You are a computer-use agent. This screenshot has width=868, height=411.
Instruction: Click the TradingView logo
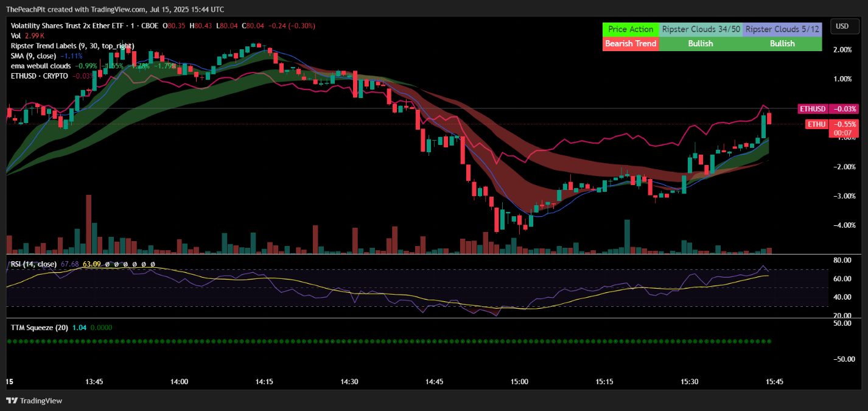pos(33,401)
